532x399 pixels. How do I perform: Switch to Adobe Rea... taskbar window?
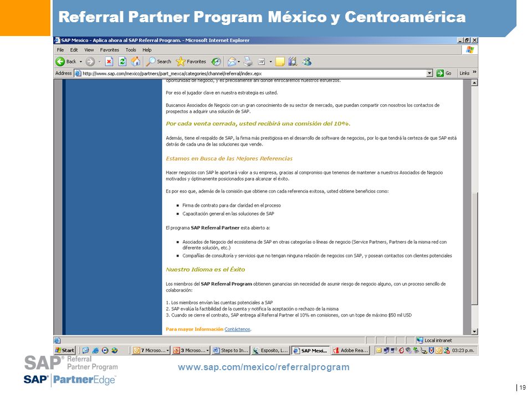(350, 350)
